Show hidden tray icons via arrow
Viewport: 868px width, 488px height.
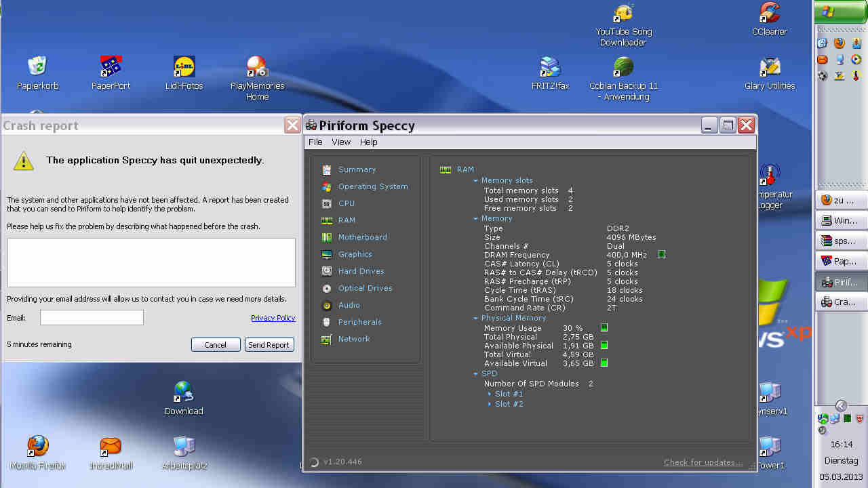[841, 405]
